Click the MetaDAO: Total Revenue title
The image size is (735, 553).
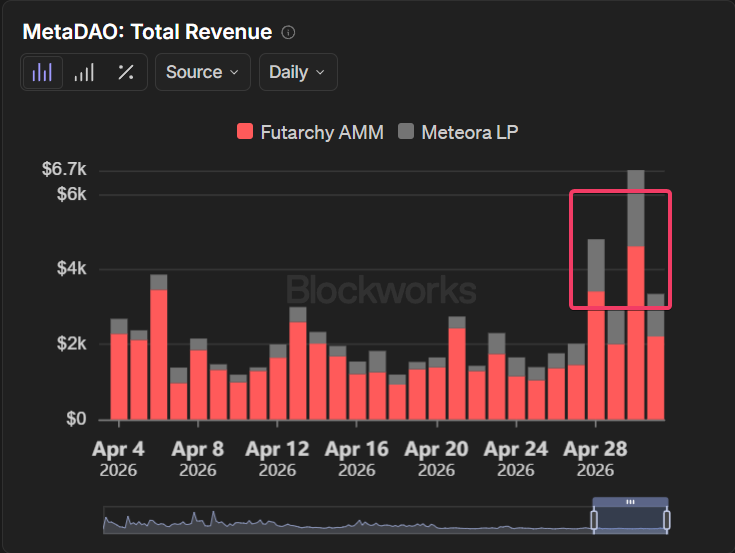pyautogui.click(x=147, y=32)
